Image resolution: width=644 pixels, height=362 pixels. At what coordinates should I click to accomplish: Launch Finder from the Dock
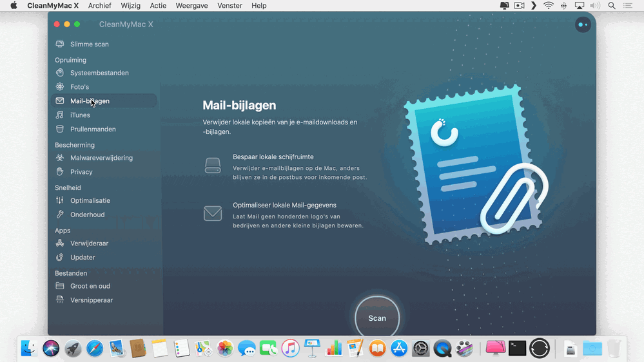point(29,348)
